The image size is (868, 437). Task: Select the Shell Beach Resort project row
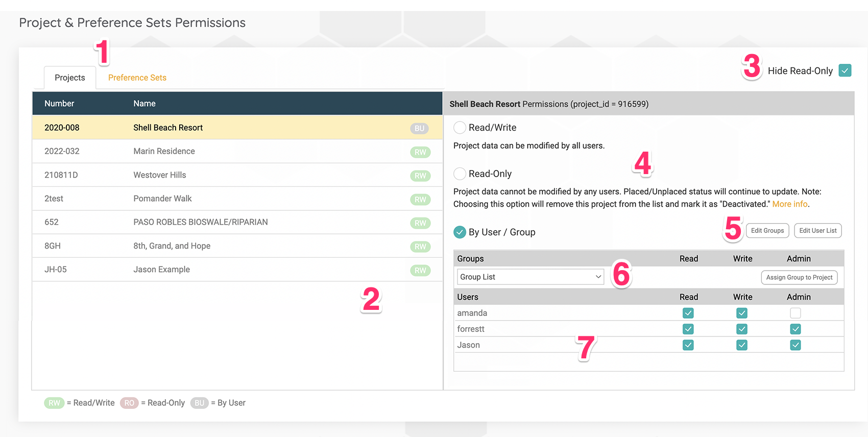point(237,128)
